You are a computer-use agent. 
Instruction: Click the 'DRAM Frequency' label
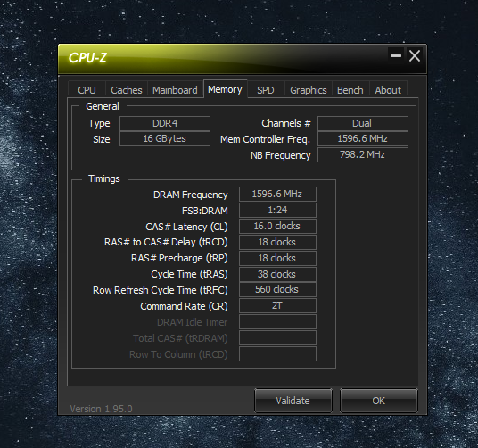point(191,195)
